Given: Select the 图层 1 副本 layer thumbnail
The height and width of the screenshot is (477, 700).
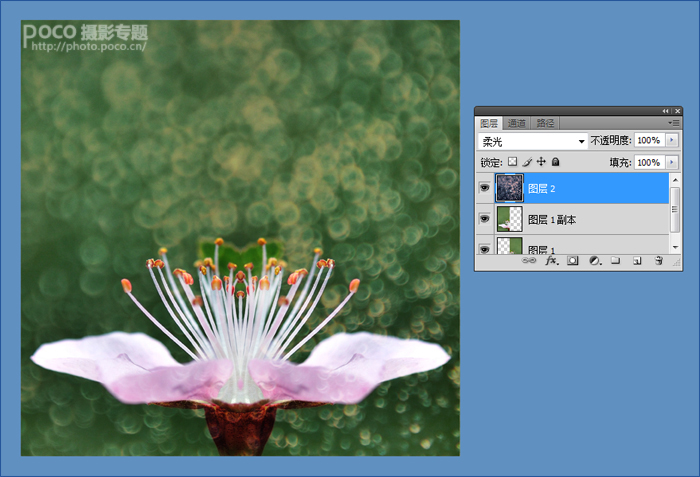Looking at the screenshot, I should tap(509, 219).
